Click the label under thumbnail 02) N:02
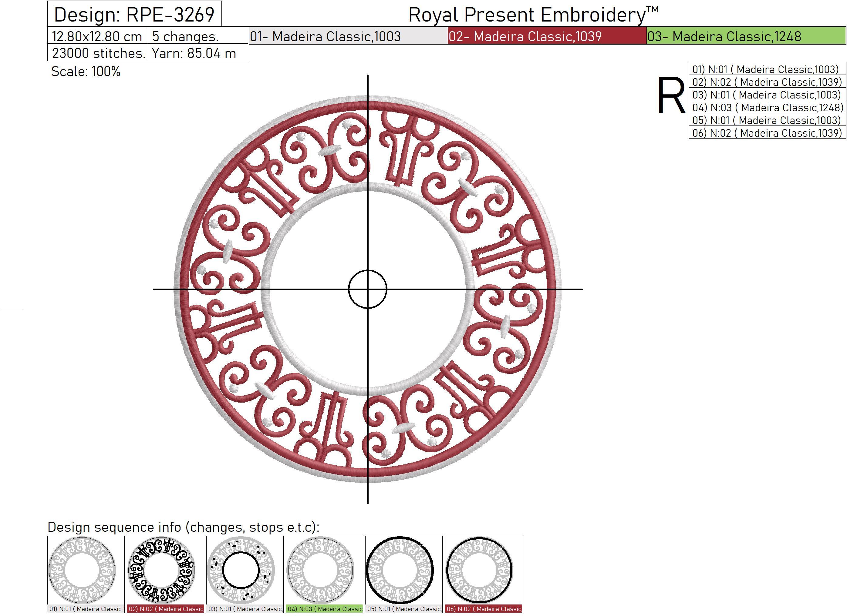 (x=165, y=609)
